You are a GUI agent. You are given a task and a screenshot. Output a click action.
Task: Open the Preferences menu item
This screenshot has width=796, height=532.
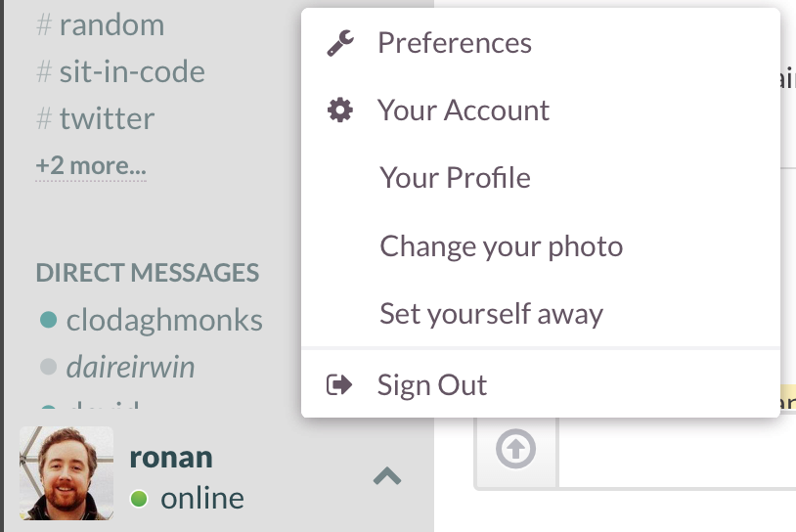455,43
